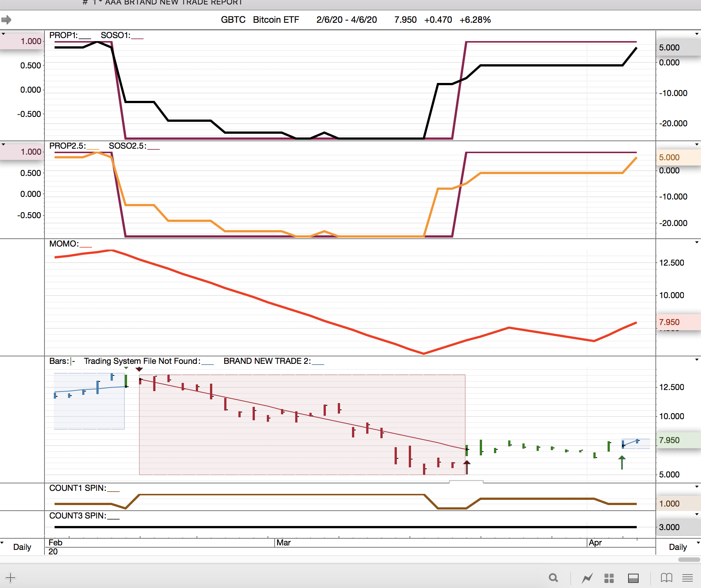
Task: Click the horizontal scrollbar thumb at bottom right
Action: click(x=689, y=560)
